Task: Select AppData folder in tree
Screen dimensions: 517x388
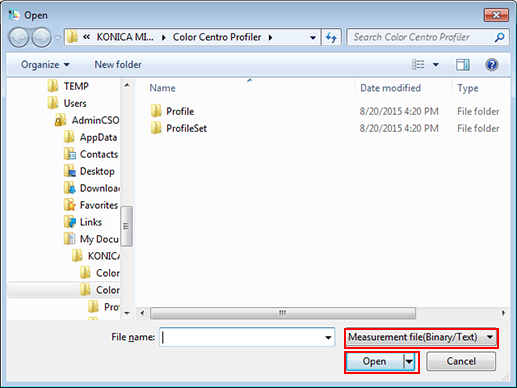Action: click(90, 137)
